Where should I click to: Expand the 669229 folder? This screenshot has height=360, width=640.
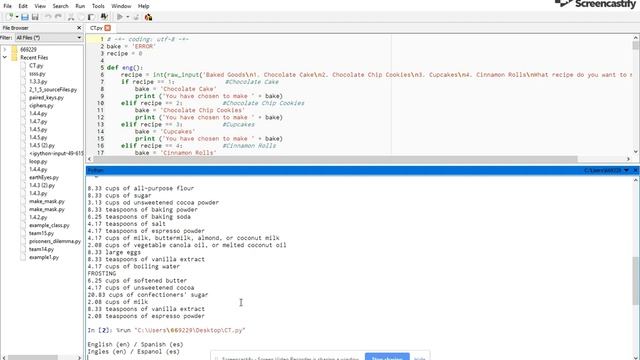5,49
